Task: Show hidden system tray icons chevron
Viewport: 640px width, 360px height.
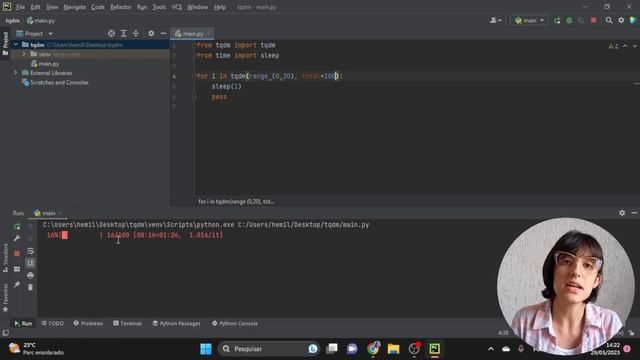Action: tap(491, 349)
